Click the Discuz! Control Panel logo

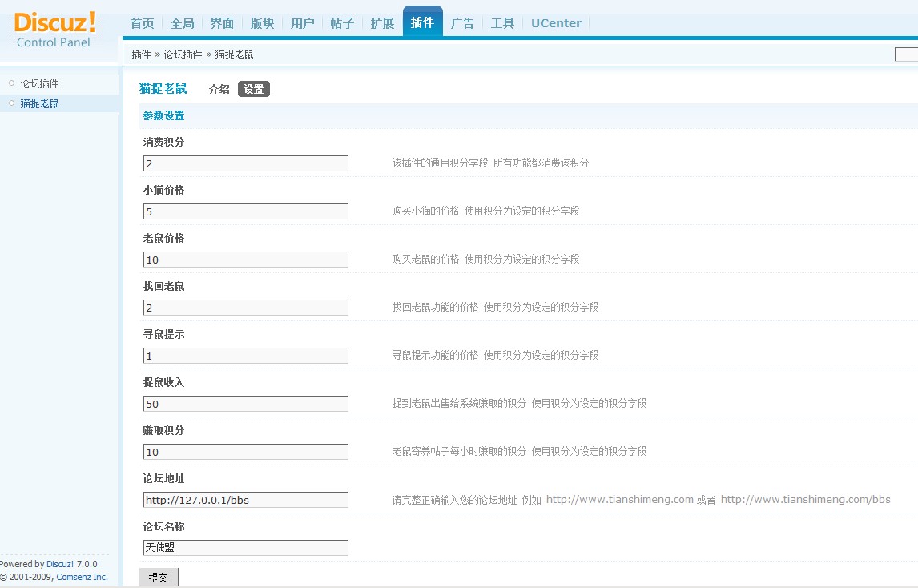click(x=54, y=30)
